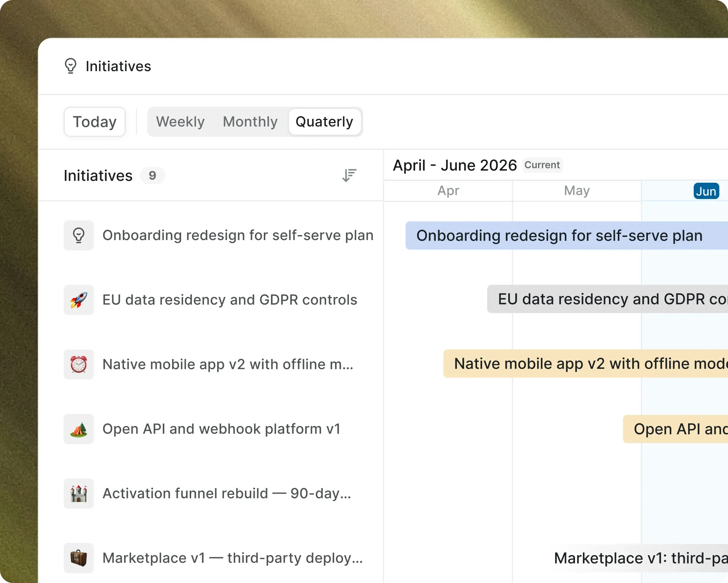The height and width of the screenshot is (583, 728).
Task: Select the castle icon for Activation funnel rebuild
Action: 79,493
